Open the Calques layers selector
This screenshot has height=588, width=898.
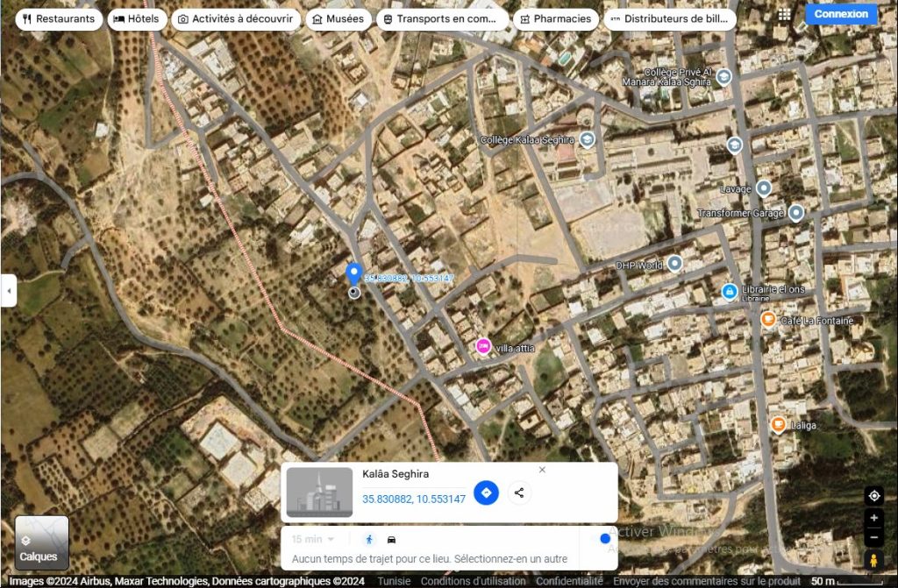point(41,542)
